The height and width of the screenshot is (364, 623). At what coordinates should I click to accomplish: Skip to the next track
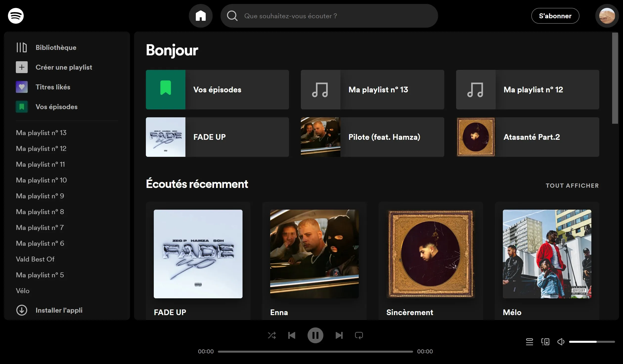(x=339, y=335)
